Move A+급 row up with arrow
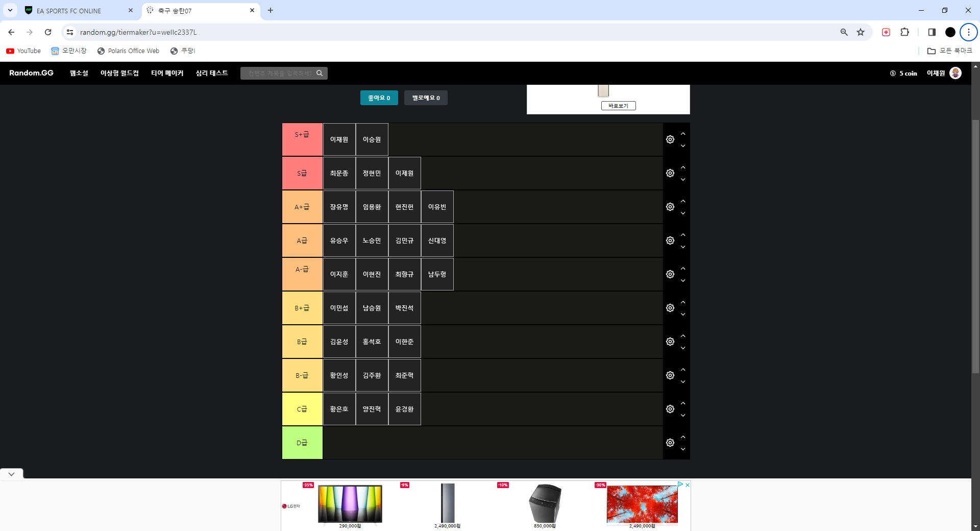980x531 pixels. (x=683, y=201)
